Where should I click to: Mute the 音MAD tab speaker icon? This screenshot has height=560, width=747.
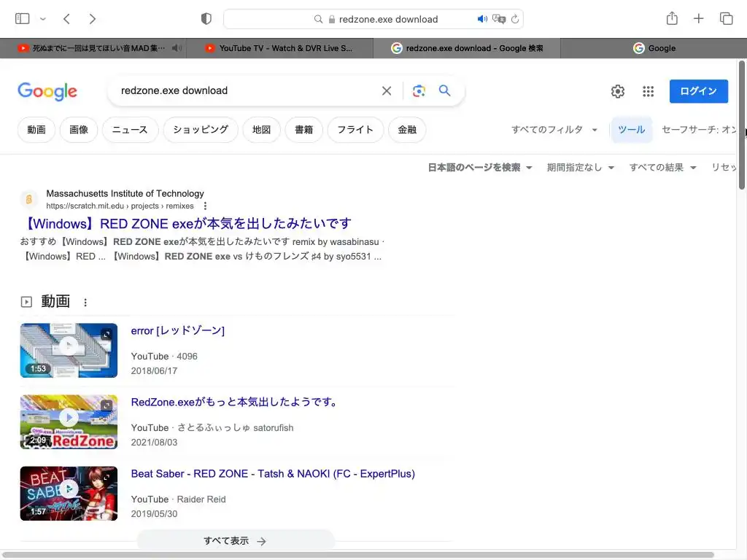tap(177, 48)
